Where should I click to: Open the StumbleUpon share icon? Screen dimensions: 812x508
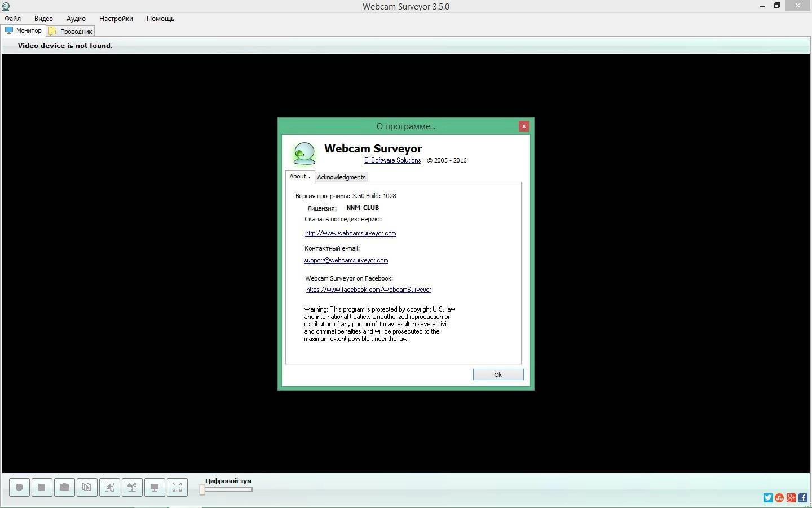[779, 498]
